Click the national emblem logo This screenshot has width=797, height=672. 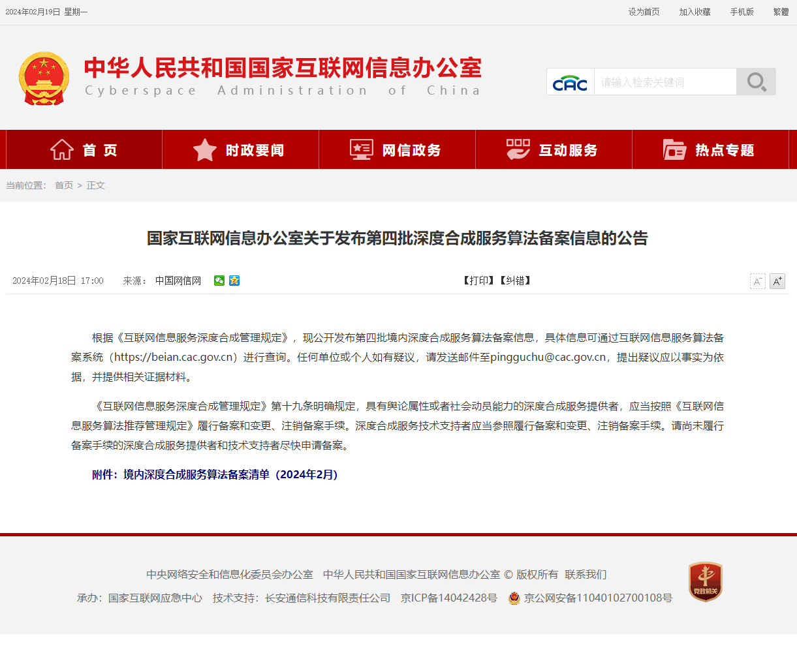click(44, 78)
